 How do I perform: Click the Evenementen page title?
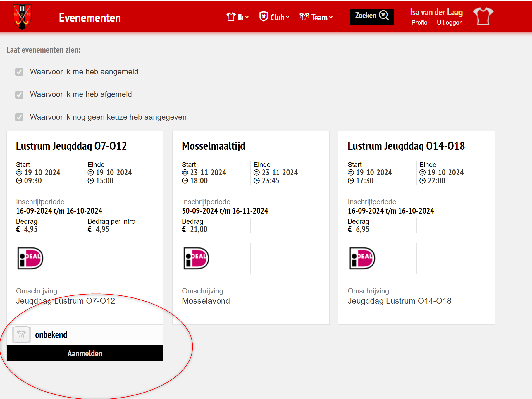click(x=90, y=18)
